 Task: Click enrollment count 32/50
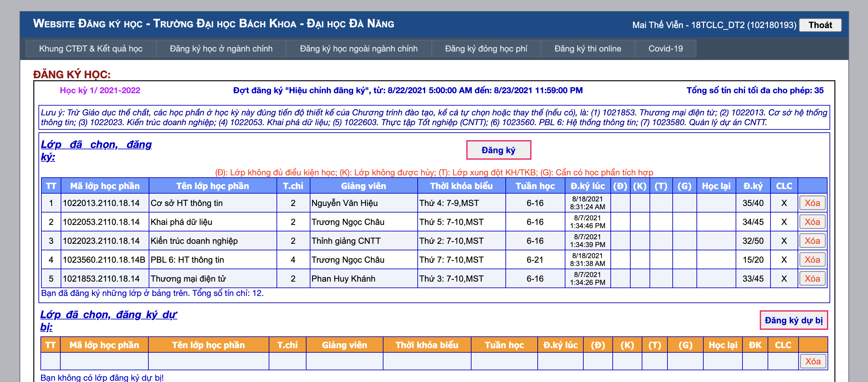[x=753, y=241]
